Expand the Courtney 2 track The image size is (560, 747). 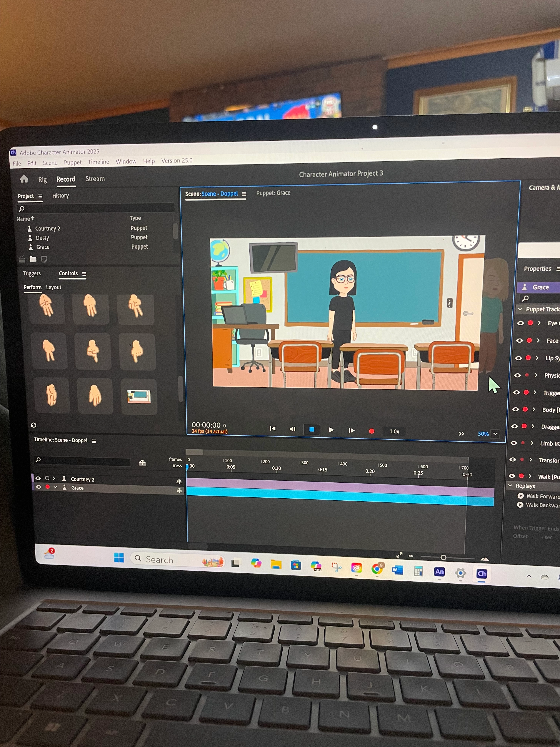pyautogui.click(x=54, y=478)
